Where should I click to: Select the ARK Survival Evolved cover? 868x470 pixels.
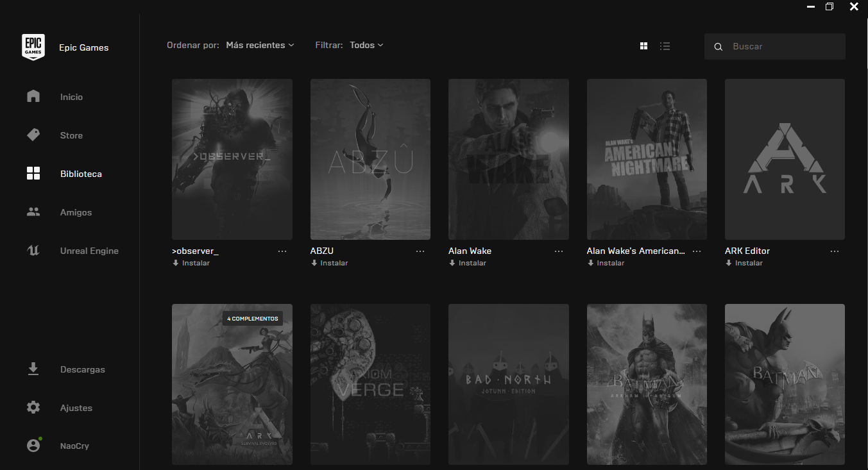232,384
